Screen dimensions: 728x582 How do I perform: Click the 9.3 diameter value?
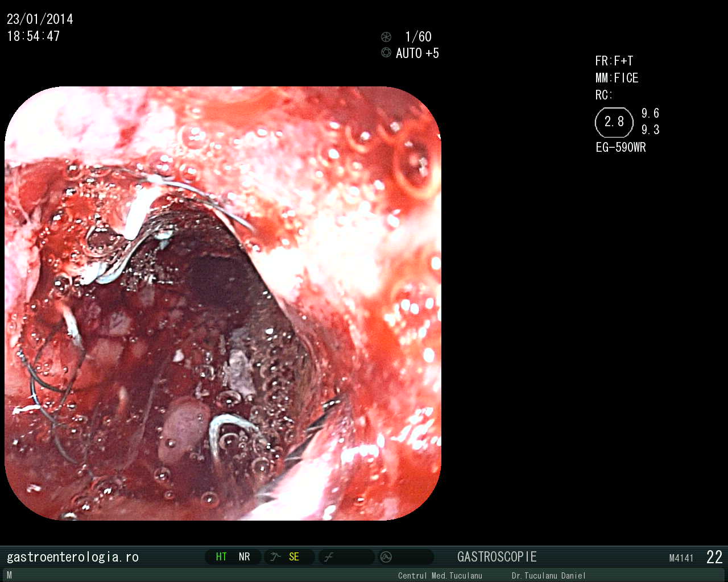coord(651,130)
